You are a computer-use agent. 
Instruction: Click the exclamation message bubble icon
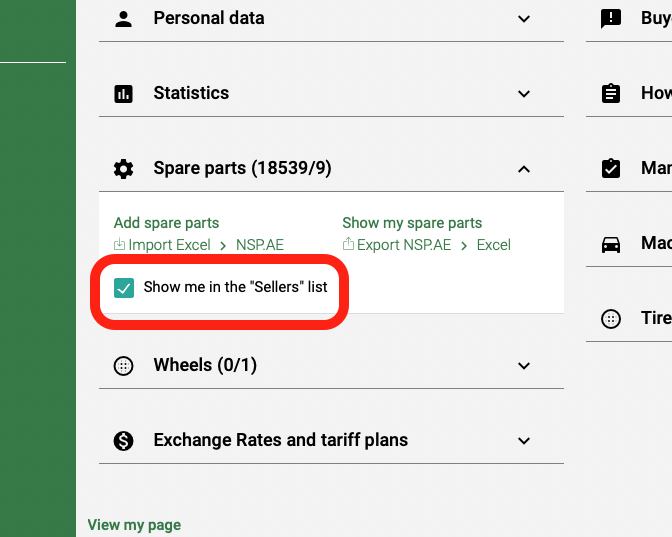coord(610,19)
